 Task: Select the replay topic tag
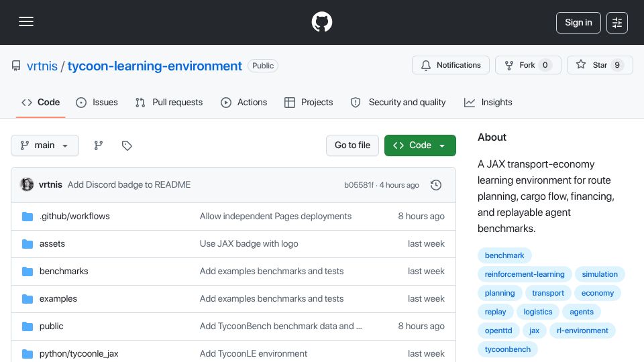click(495, 312)
